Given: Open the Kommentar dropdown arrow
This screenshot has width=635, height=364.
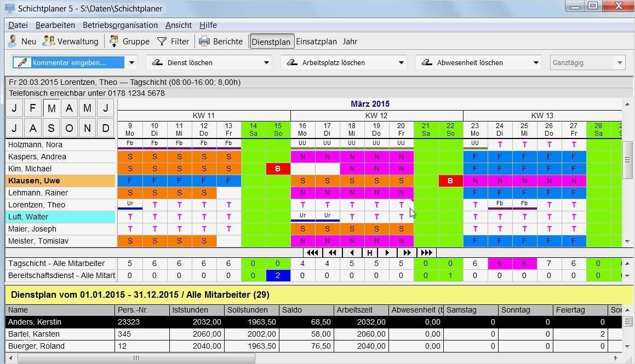Looking at the screenshot, I should [x=131, y=62].
